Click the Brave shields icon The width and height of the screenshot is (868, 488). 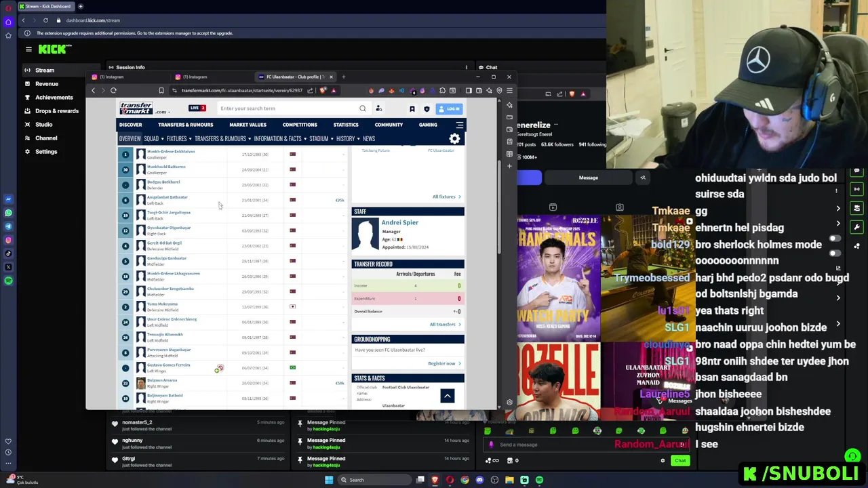coord(322,90)
